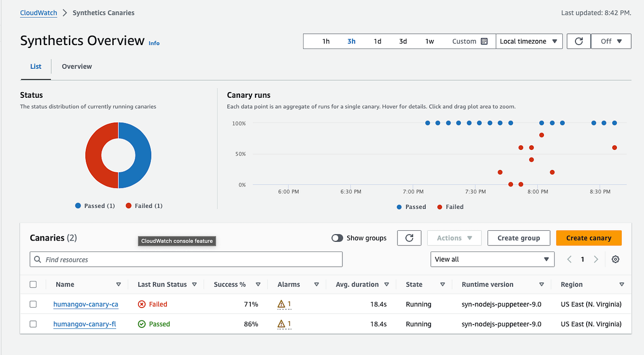Switch to the Overview tab

(x=76, y=66)
